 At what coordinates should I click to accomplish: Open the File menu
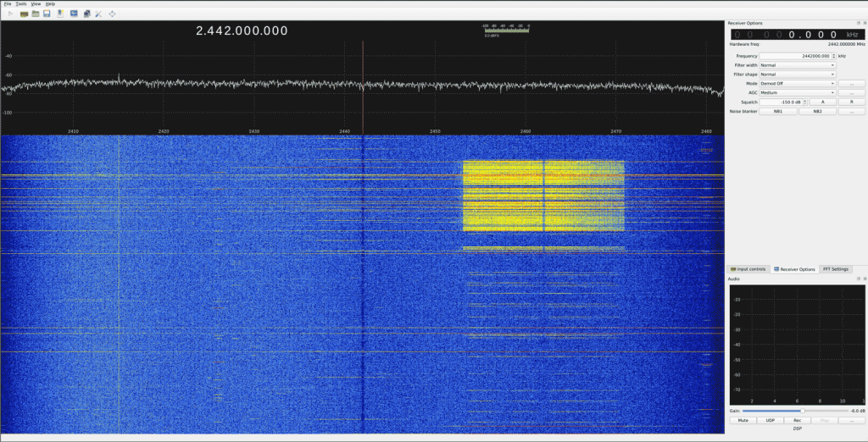(7, 4)
